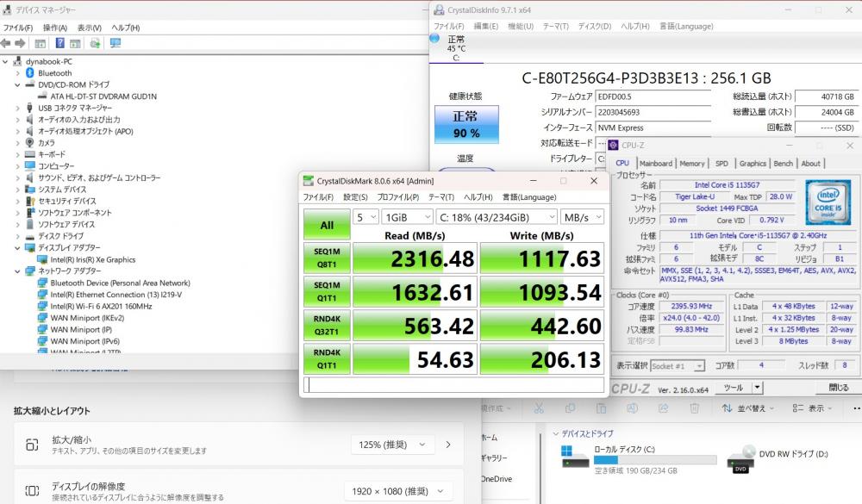Open the 設定(S) menu in CrystalDiskMark
Viewport: 862px width, 504px height.
355,197
